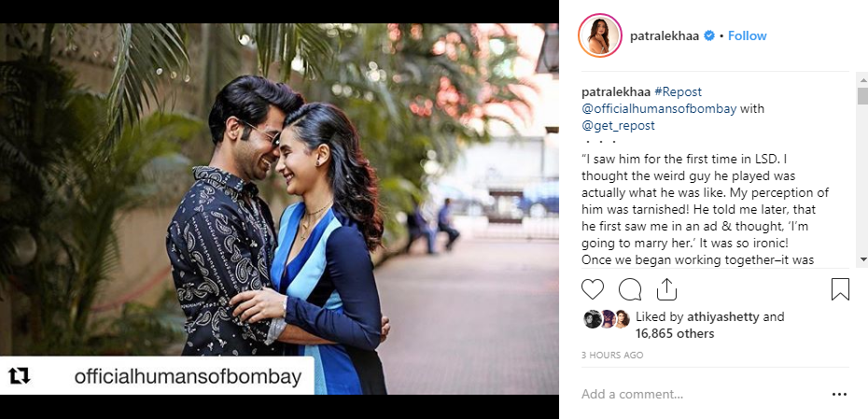The image size is (868, 419).
Task: Click the 3 hours ago timestamp
Action: [611, 356]
